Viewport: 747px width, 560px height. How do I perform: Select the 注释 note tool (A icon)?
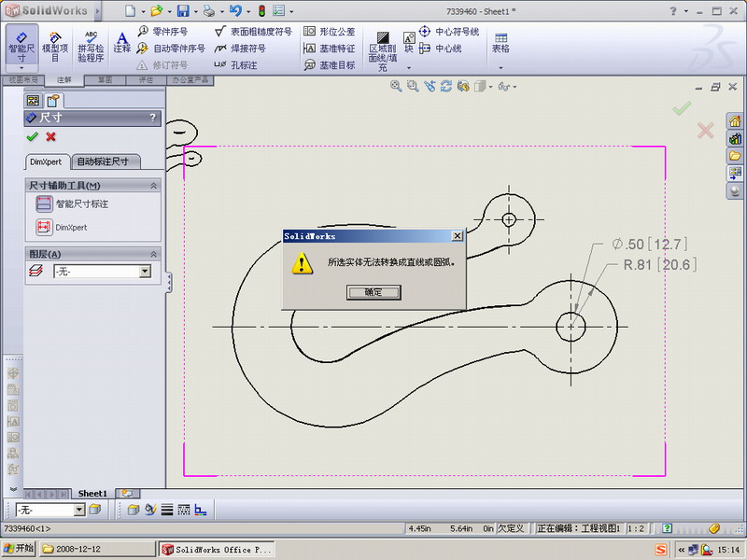[x=122, y=43]
